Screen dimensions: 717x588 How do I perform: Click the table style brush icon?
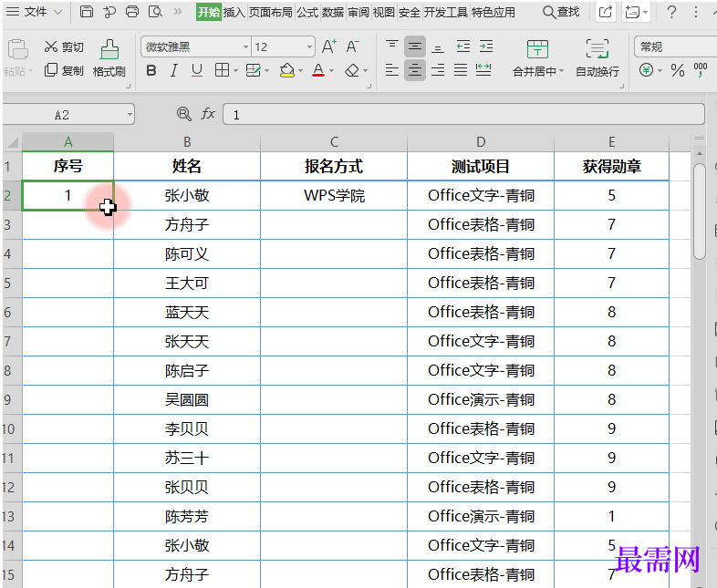253,70
